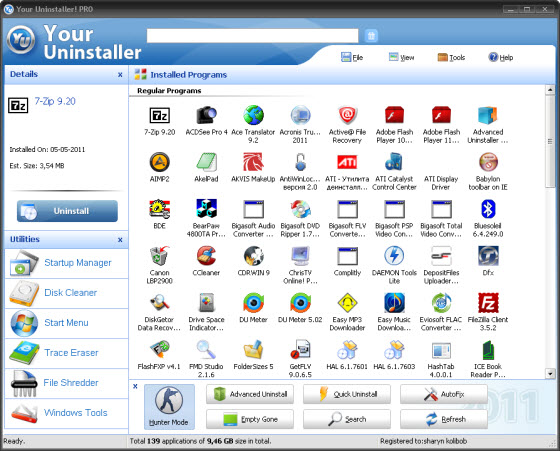Viewport: 560px width, 451px height.
Task: Select Advanced Uninstaller icon
Action: pos(488,115)
